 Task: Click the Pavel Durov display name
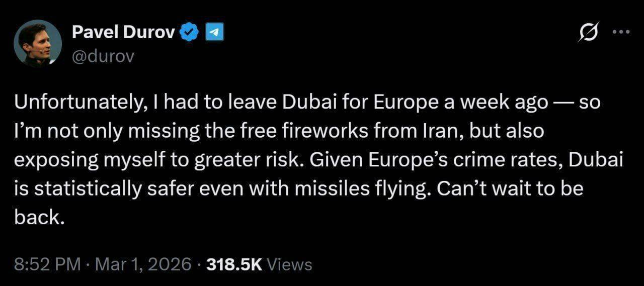pos(123,33)
